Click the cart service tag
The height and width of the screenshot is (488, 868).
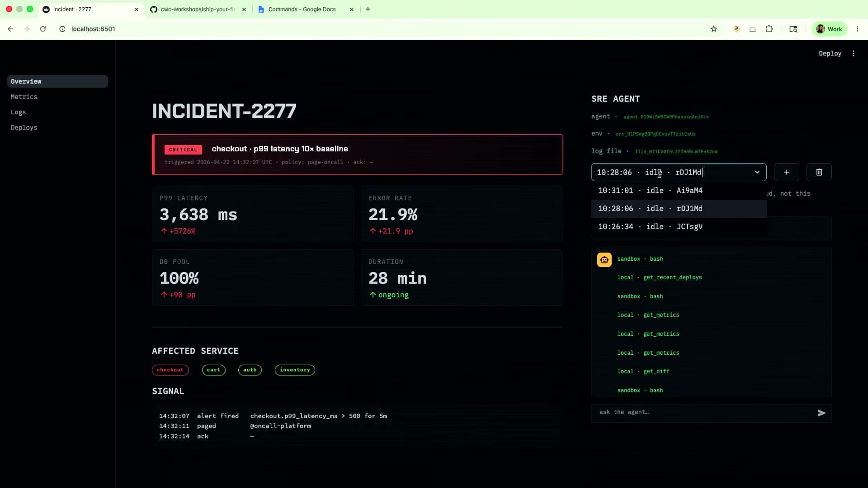coord(213,370)
